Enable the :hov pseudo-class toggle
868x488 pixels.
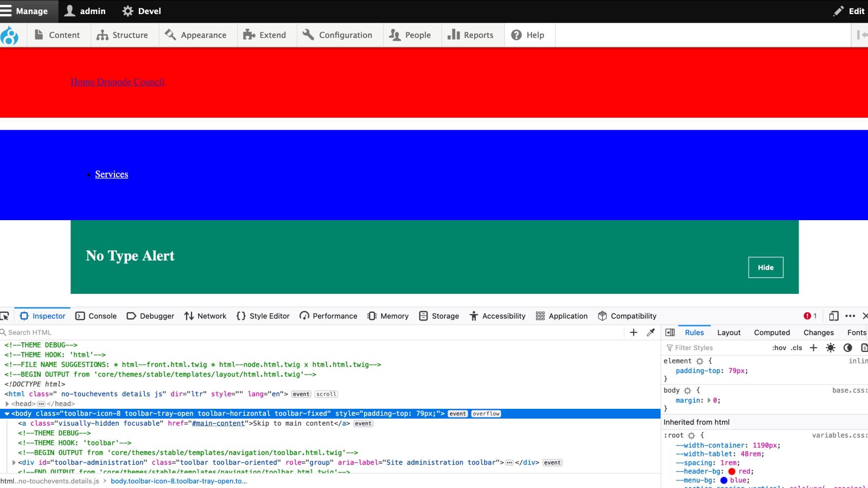click(780, 348)
